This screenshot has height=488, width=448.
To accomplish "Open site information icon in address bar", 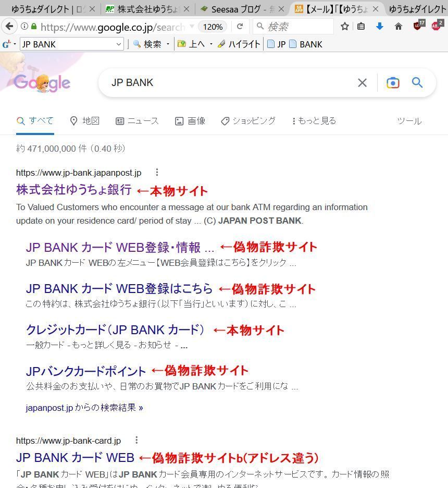I will [24, 27].
